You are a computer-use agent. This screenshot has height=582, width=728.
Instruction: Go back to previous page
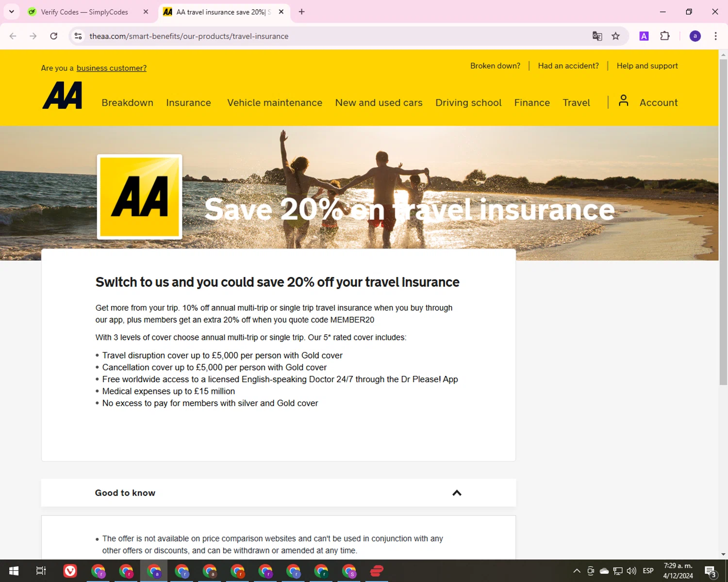[13, 36]
